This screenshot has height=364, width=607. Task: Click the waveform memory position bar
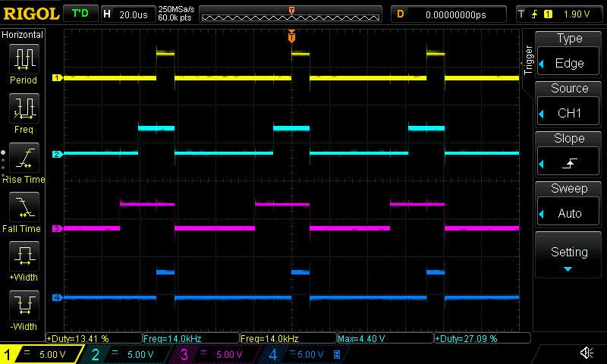pyautogui.click(x=292, y=14)
